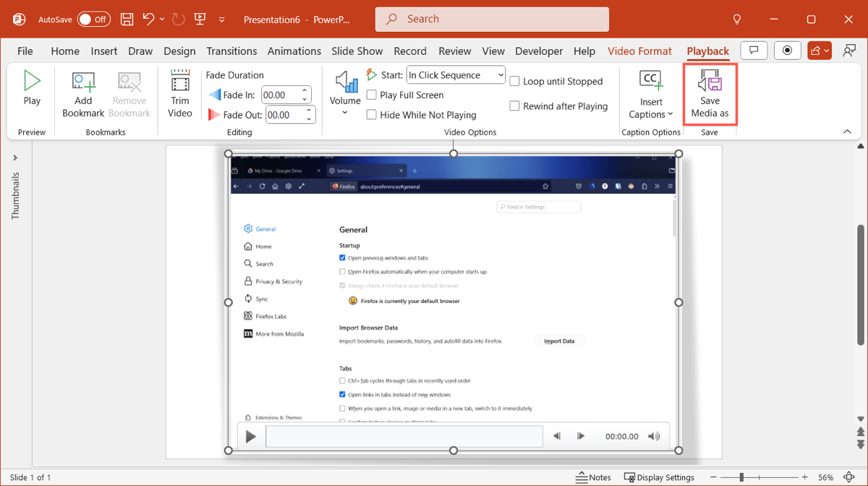Start the slide show from the beginning icon

200,20
